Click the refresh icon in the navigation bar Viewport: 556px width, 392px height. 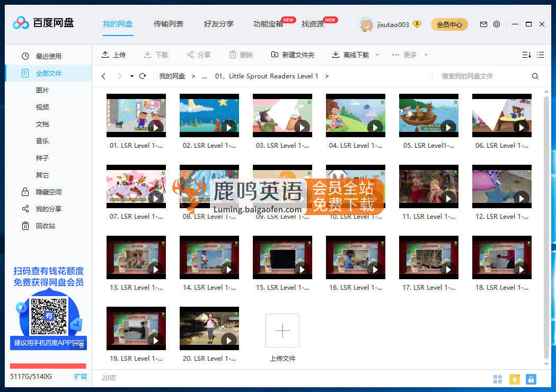(x=142, y=76)
